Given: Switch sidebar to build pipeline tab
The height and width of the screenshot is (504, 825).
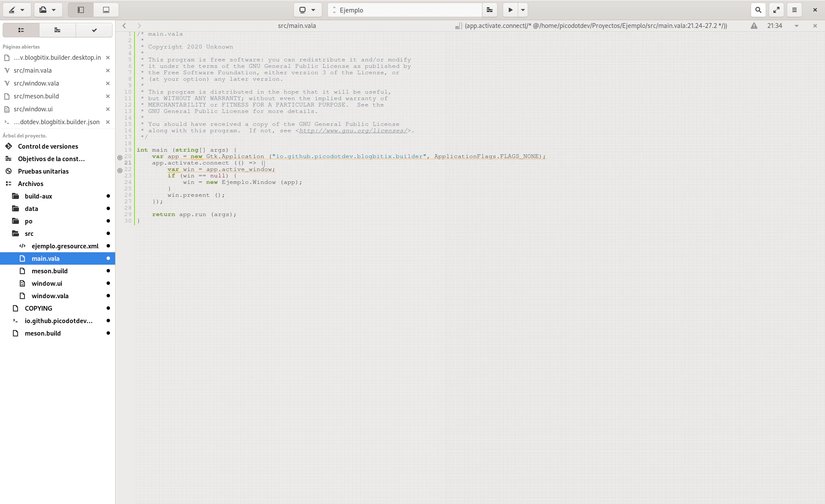Looking at the screenshot, I should tap(57, 30).
